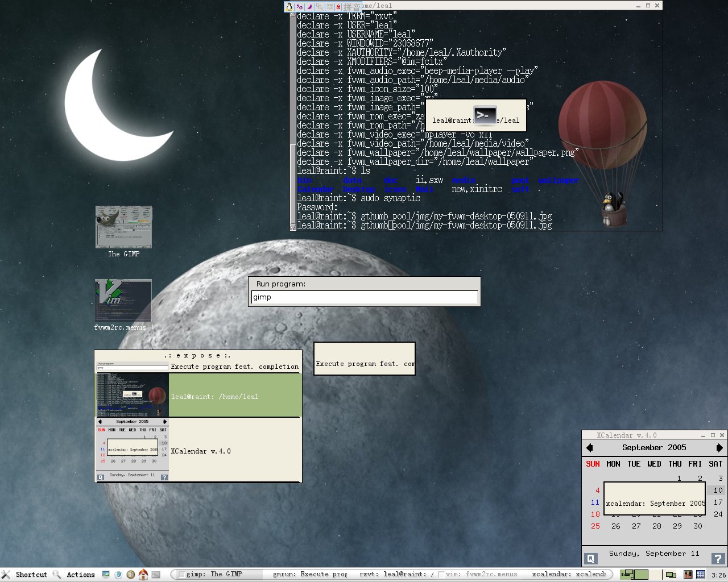Select day 24 in XCalendar

click(x=718, y=514)
